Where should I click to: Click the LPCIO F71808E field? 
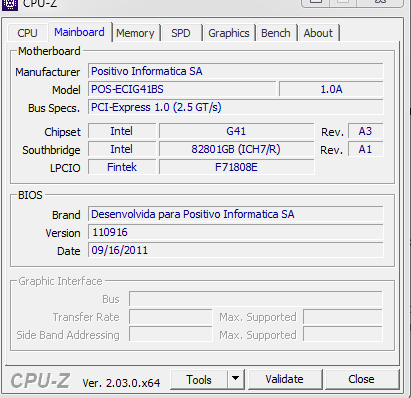(236, 167)
